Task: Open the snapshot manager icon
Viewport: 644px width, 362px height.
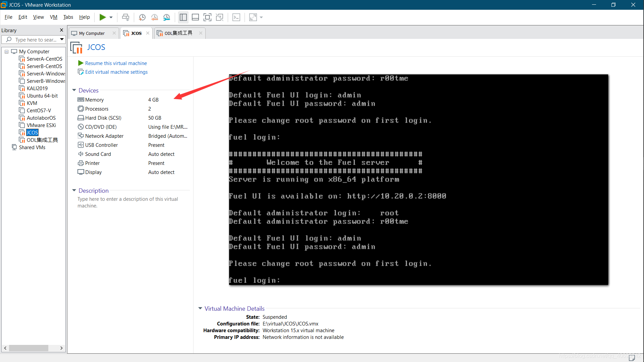Action: 167,17
